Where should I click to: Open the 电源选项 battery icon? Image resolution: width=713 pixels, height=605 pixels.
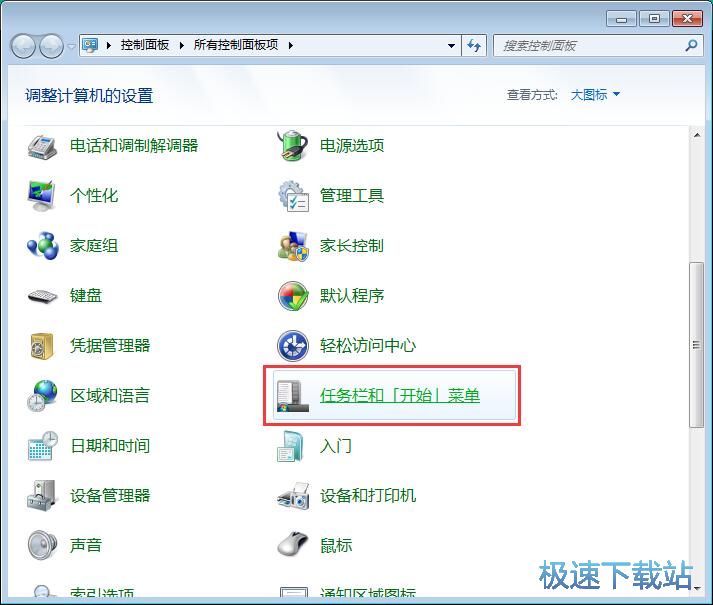click(x=293, y=146)
